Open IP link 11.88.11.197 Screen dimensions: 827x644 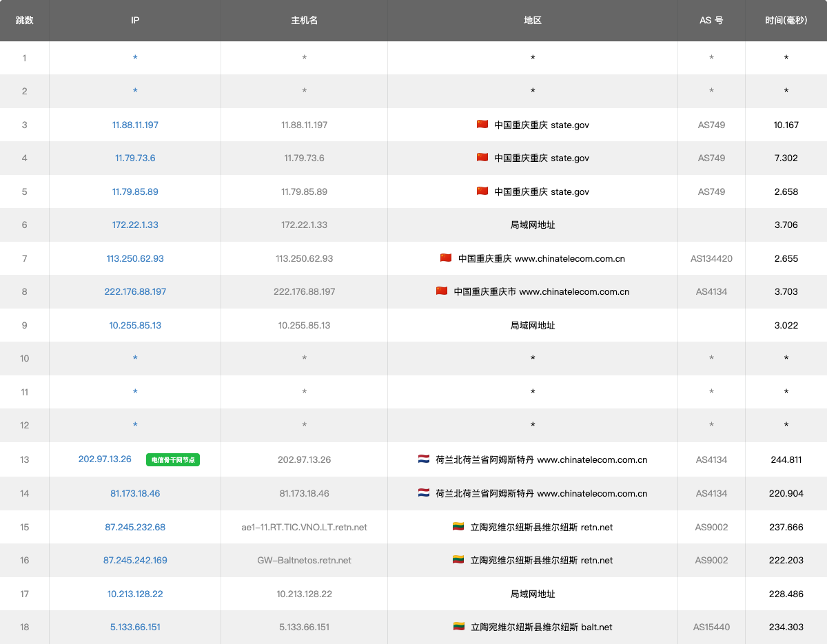click(x=135, y=125)
